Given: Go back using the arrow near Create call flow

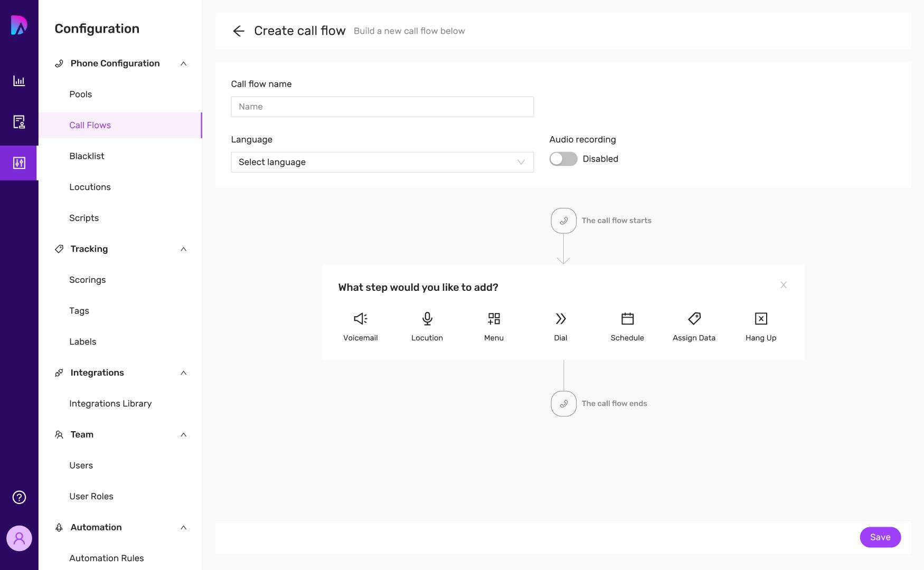Looking at the screenshot, I should (239, 31).
